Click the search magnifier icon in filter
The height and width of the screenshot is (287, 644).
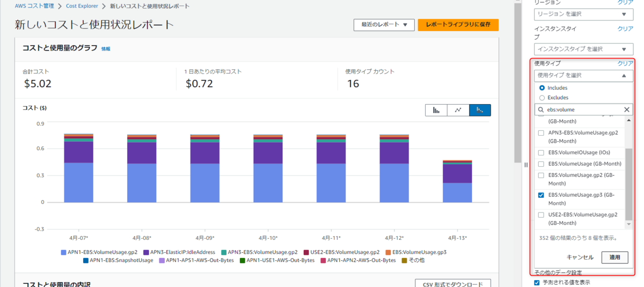541,109
